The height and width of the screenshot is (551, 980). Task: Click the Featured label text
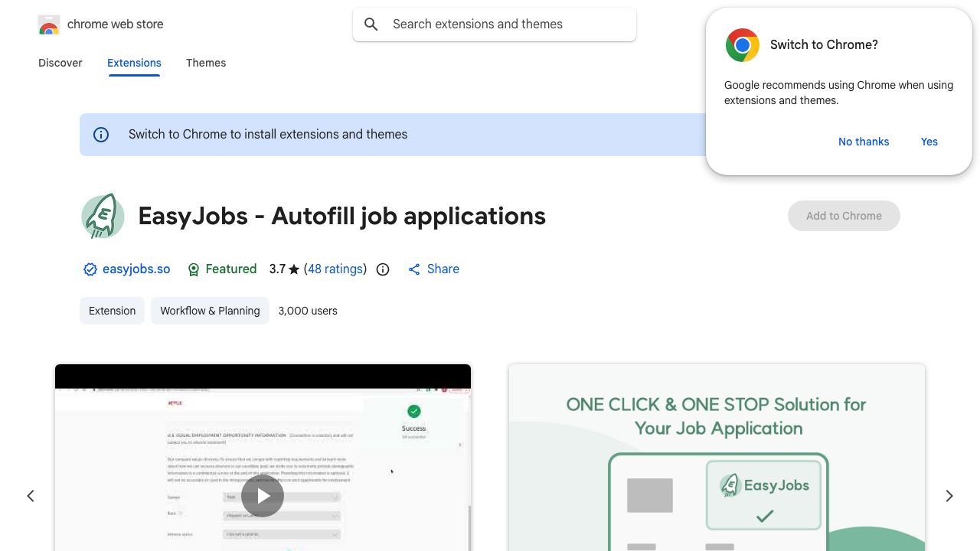[x=231, y=269]
